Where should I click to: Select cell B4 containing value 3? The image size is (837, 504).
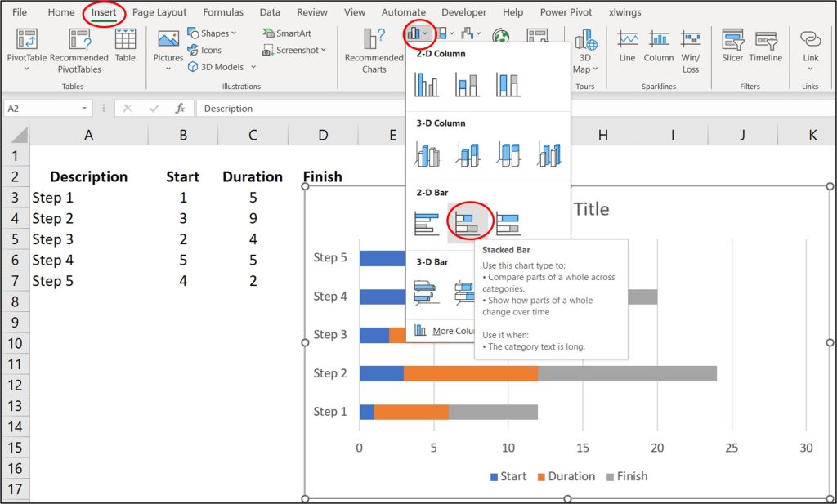pyautogui.click(x=183, y=218)
